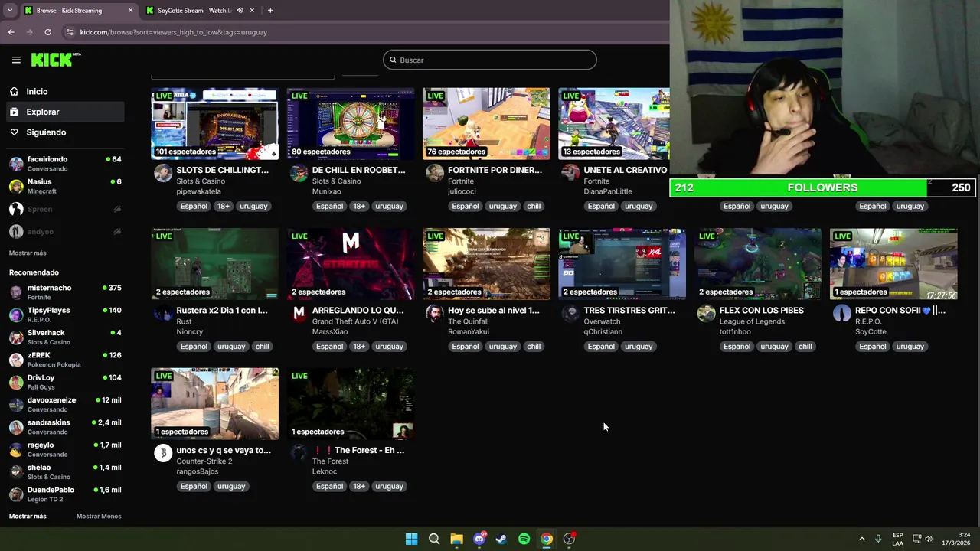Click the Inicio home icon
Viewport: 980px width, 551px height.
14,91
